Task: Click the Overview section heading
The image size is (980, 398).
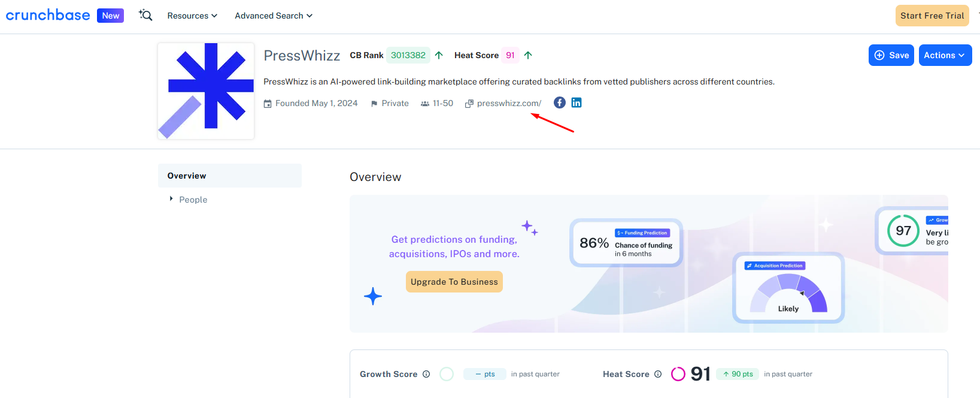Action: pos(375,177)
